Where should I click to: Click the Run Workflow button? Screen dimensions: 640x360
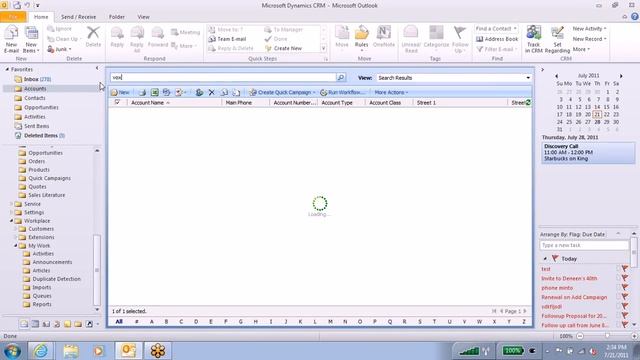(342, 92)
